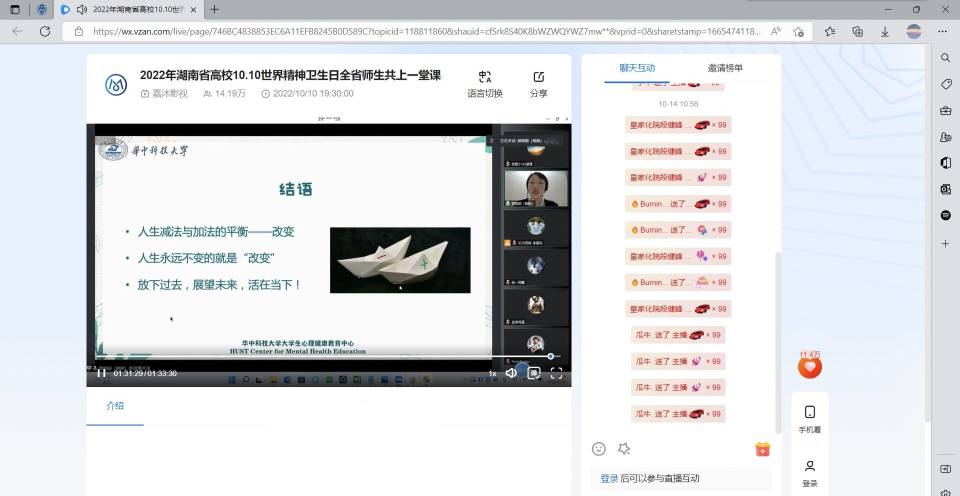960x496 pixels.
Task: Click the 分享 share icon
Action: tap(539, 84)
